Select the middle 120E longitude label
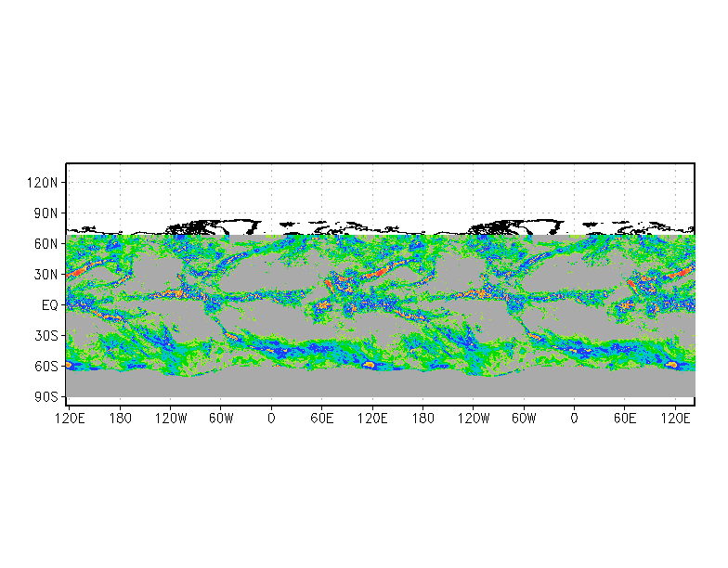The height and width of the screenshot is (568, 728). click(x=372, y=419)
